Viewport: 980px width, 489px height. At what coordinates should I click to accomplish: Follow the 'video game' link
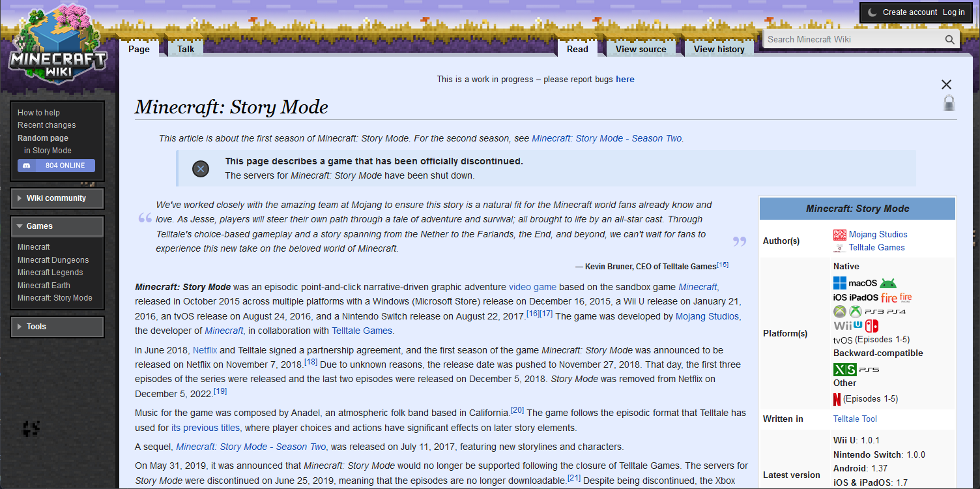532,287
